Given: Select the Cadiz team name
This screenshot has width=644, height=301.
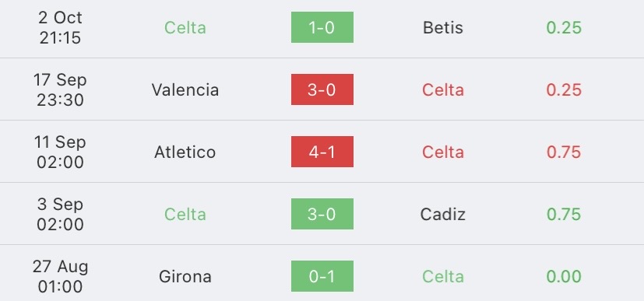Looking at the screenshot, I should tap(443, 215).
